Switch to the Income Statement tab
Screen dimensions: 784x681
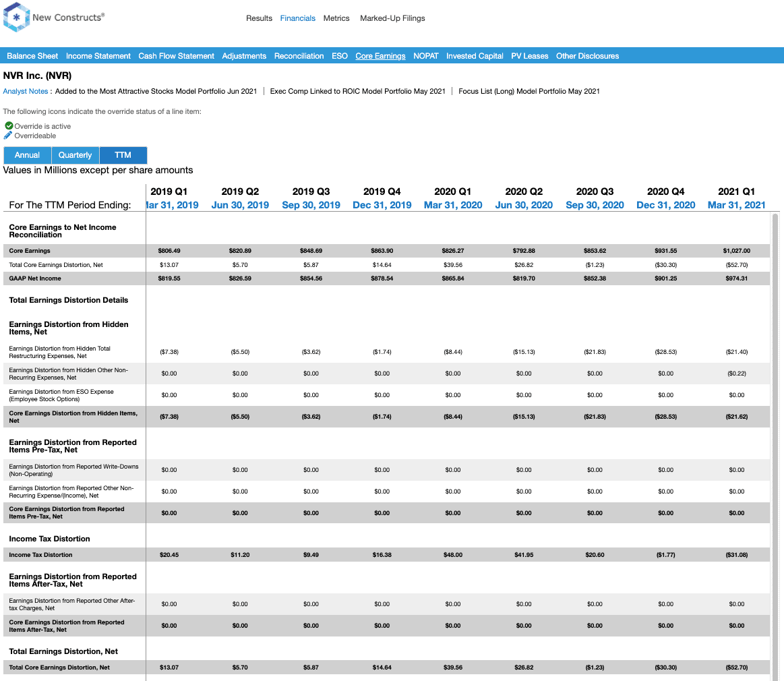tap(98, 56)
